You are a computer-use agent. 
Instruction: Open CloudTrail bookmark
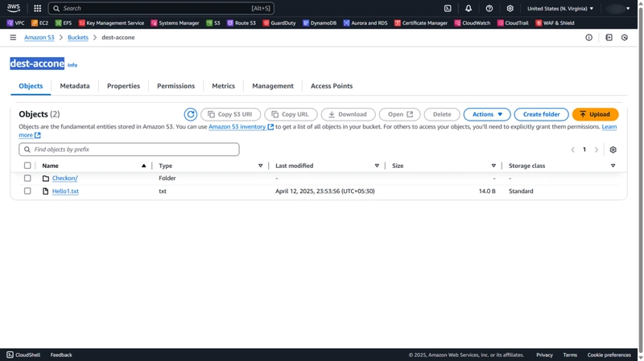(x=513, y=23)
